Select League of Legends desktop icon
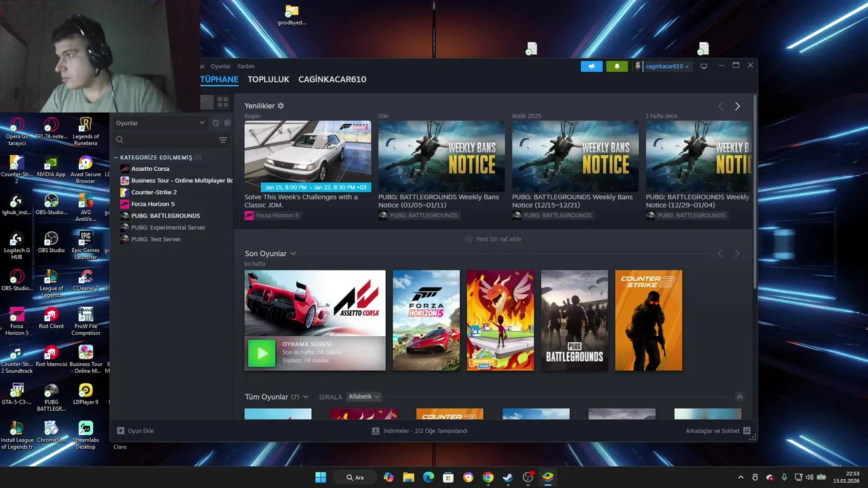The width and height of the screenshot is (868, 488). coord(51,283)
